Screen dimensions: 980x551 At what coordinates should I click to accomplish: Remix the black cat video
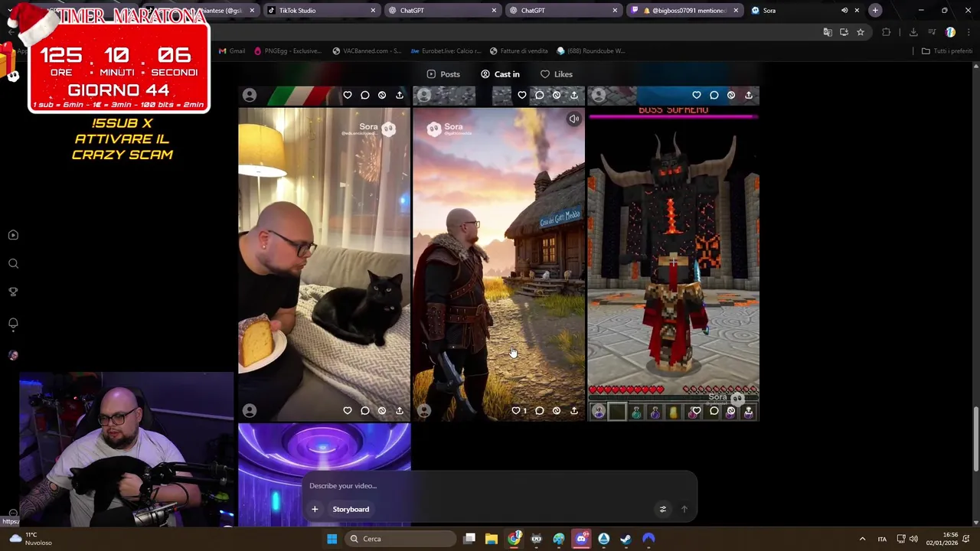(x=382, y=411)
